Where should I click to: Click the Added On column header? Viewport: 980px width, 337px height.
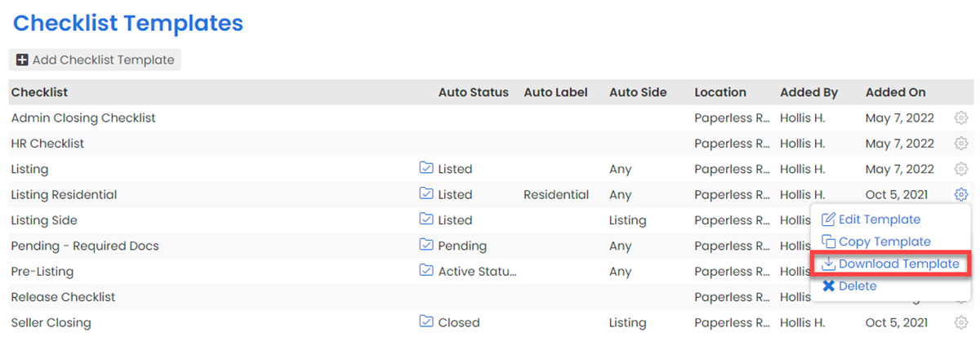pyautogui.click(x=896, y=92)
